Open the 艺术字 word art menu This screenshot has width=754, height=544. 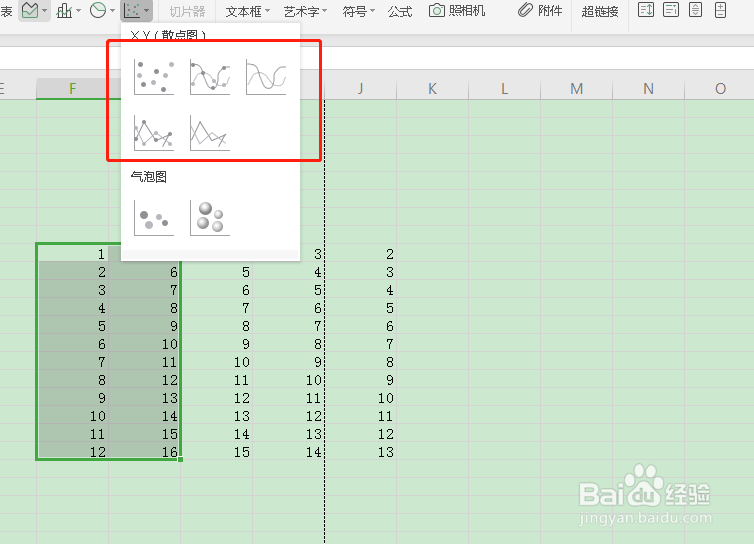click(305, 11)
